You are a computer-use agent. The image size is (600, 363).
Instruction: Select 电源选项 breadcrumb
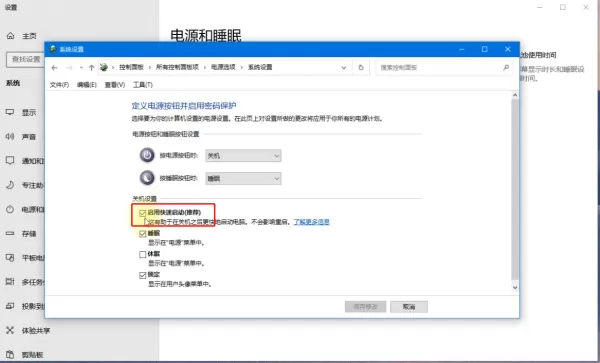223,67
